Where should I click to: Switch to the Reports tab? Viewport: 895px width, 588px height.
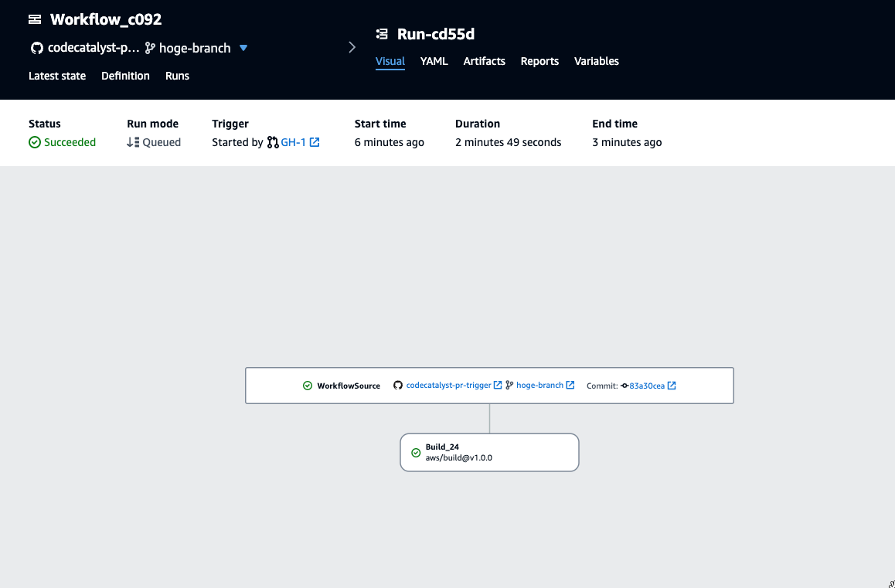539,61
